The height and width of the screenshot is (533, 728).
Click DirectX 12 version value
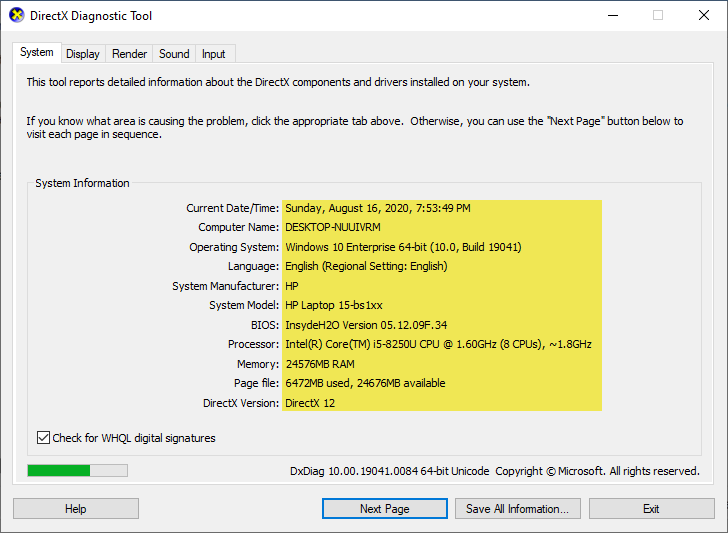click(310, 403)
